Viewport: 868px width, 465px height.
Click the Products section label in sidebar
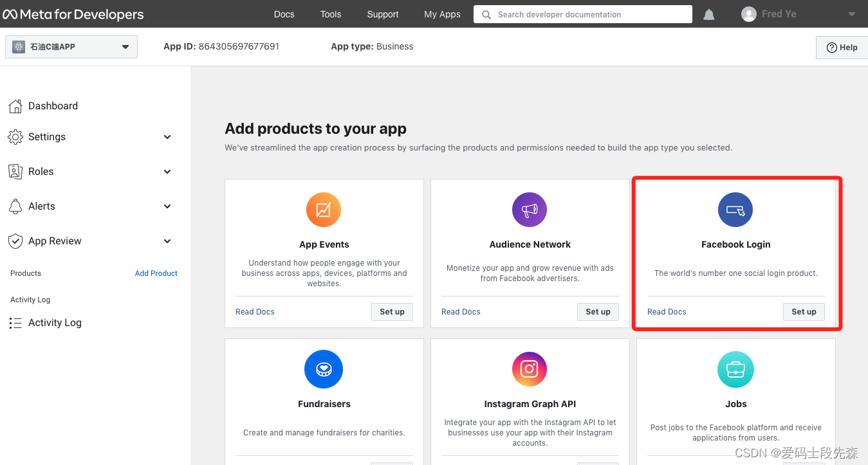click(26, 273)
